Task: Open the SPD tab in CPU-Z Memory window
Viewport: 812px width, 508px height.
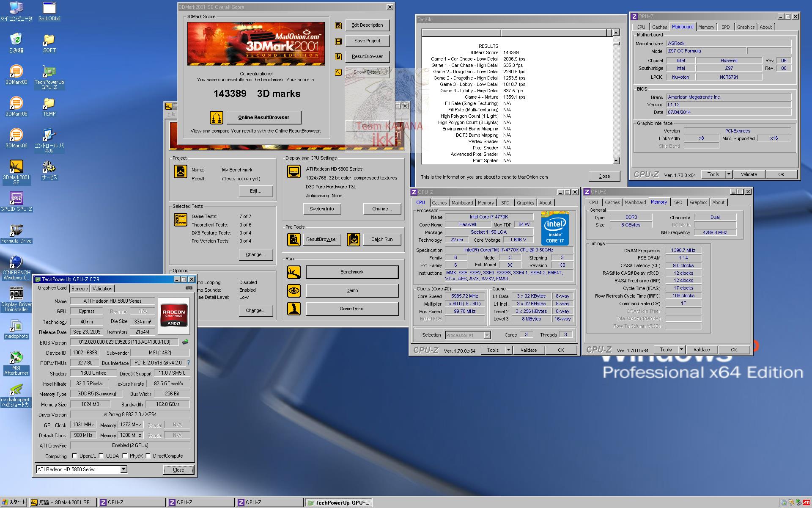Action: [678, 202]
